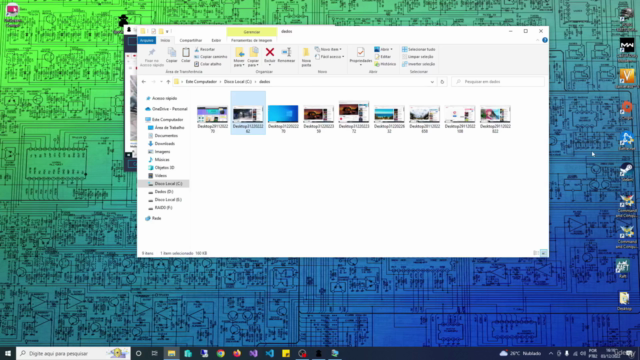Open Propriedades from the ribbon
This screenshot has height=360, width=640.
click(x=361, y=55)
